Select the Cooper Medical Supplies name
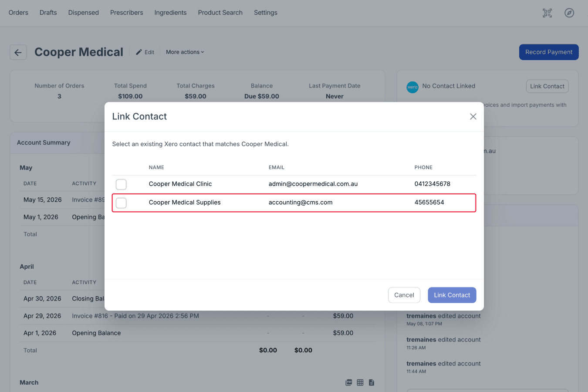The height and width of the screenshot is (392, 588). coord(185,202)
